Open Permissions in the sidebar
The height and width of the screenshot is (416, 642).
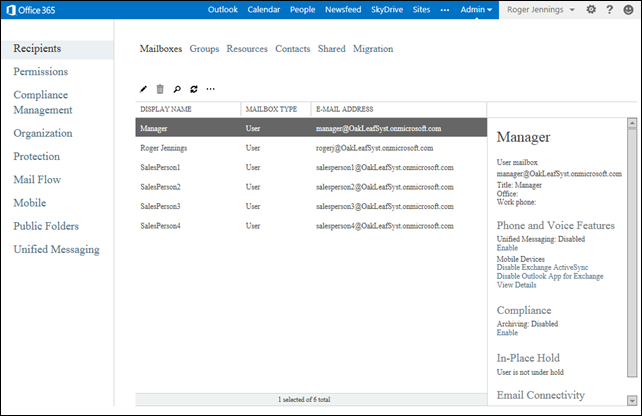pyautogui.click(x=41, y=72)
